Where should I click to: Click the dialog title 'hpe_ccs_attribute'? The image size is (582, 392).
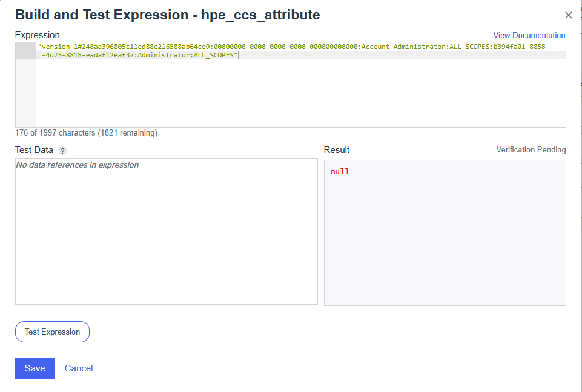263,15
